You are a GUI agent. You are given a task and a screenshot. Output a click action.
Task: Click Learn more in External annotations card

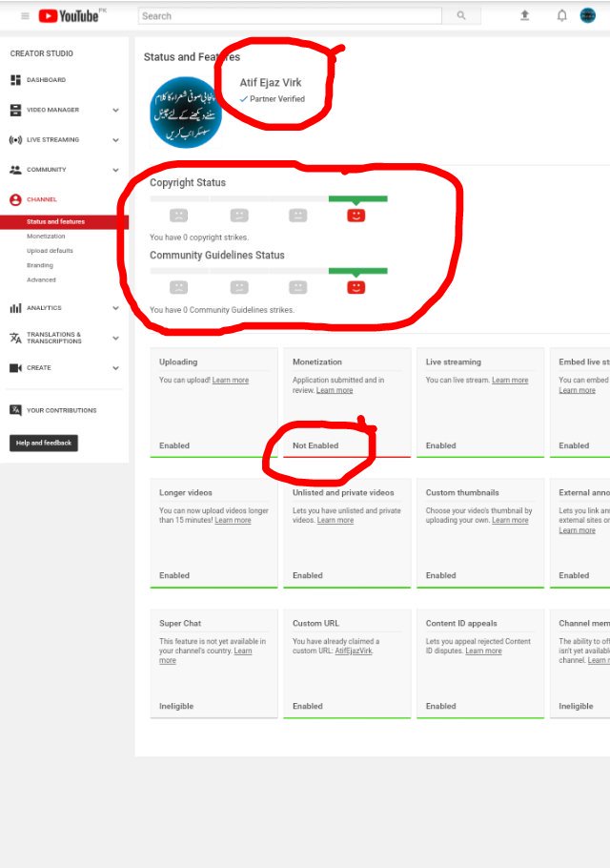click(x=577, y=530)
